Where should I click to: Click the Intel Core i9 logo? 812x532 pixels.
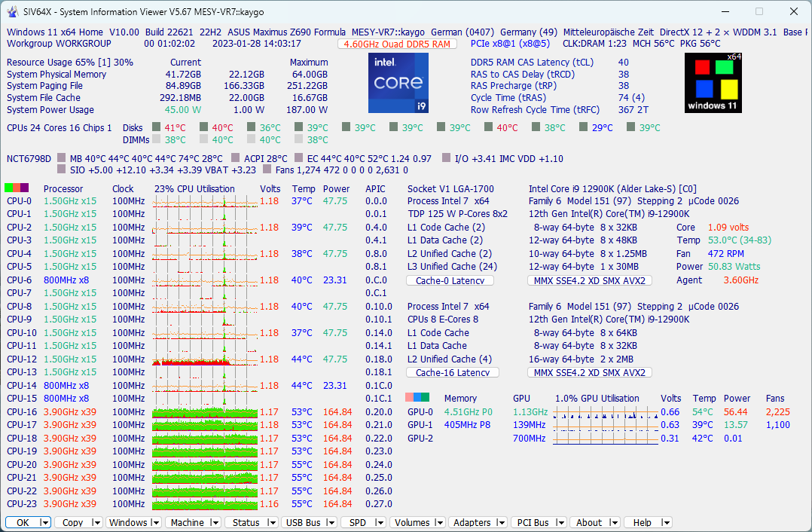tap(398, 83)
